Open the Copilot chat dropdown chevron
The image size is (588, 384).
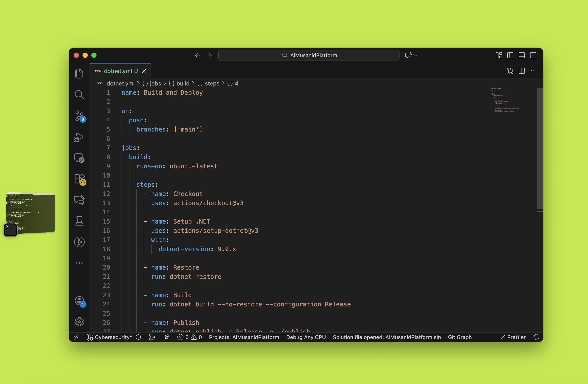tap(416, 55)
